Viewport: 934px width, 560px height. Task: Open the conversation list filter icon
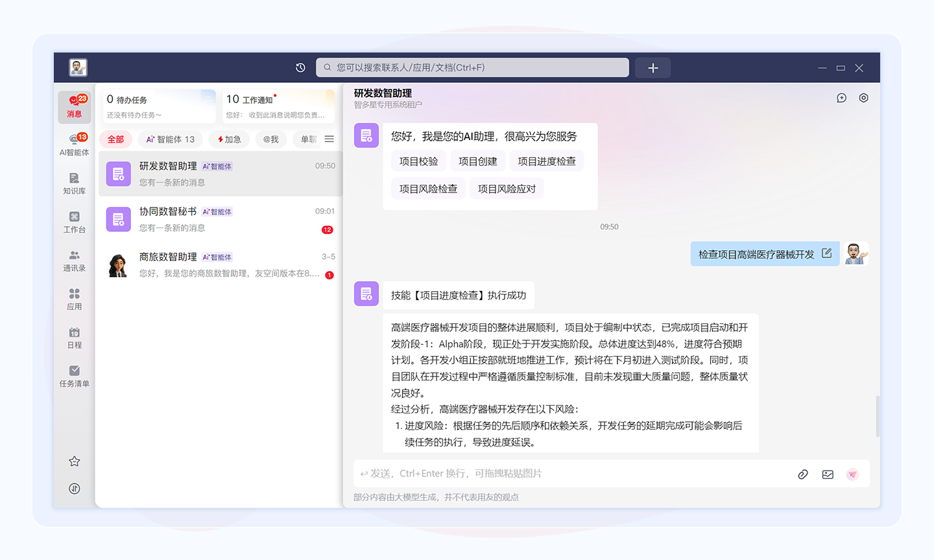[329, 139]
